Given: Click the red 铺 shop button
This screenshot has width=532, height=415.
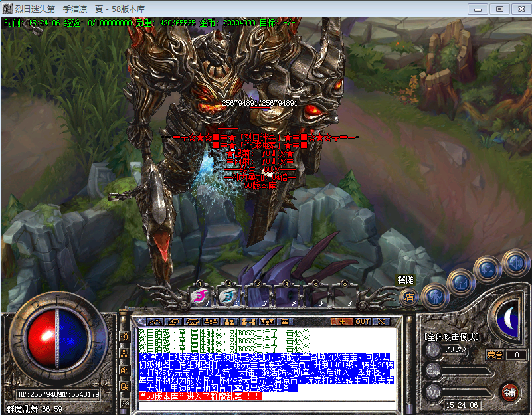Looking at the screenshot, I should pos(509,391).
